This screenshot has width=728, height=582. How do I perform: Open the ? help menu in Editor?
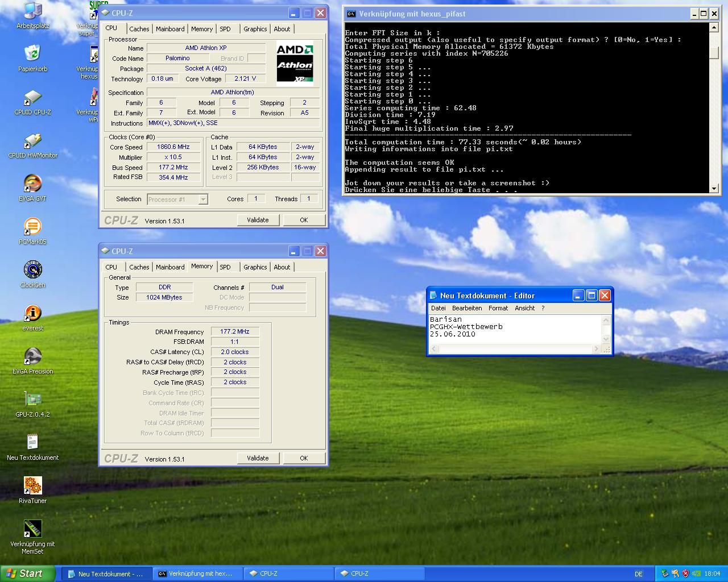click(543, 308)
